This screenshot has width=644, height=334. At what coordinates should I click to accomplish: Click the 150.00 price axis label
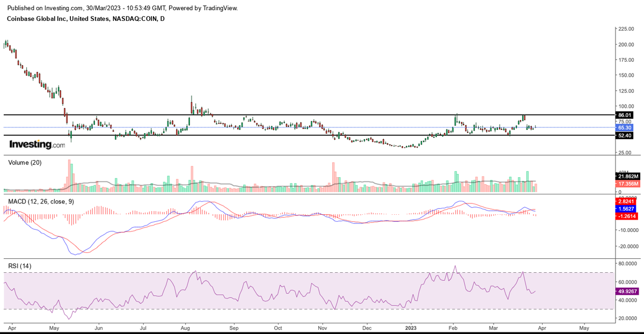[626, 76]
